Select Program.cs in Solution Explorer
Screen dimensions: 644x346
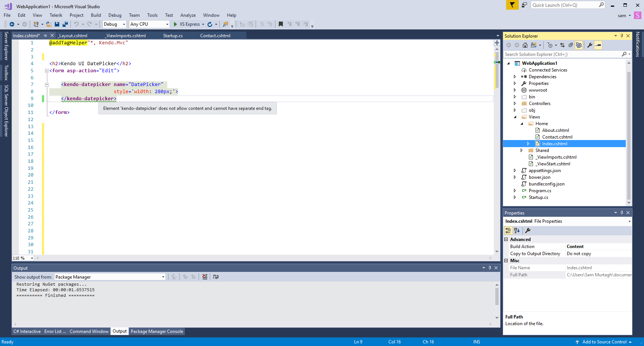pos(540,191)
